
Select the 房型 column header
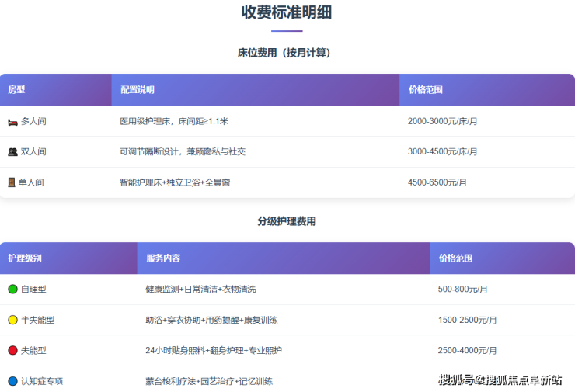(16, 90)
